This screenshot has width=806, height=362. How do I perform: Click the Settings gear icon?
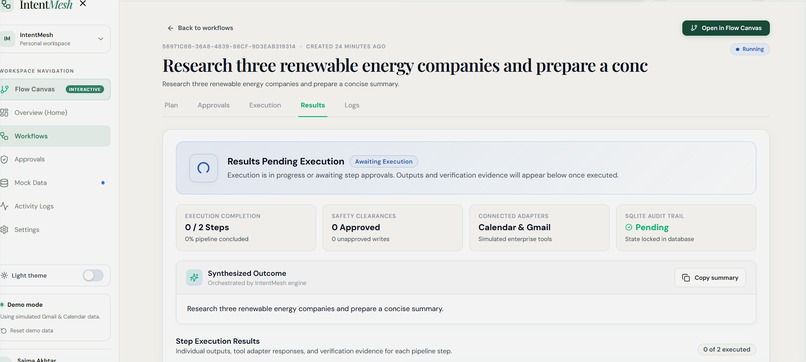(5, 229)
